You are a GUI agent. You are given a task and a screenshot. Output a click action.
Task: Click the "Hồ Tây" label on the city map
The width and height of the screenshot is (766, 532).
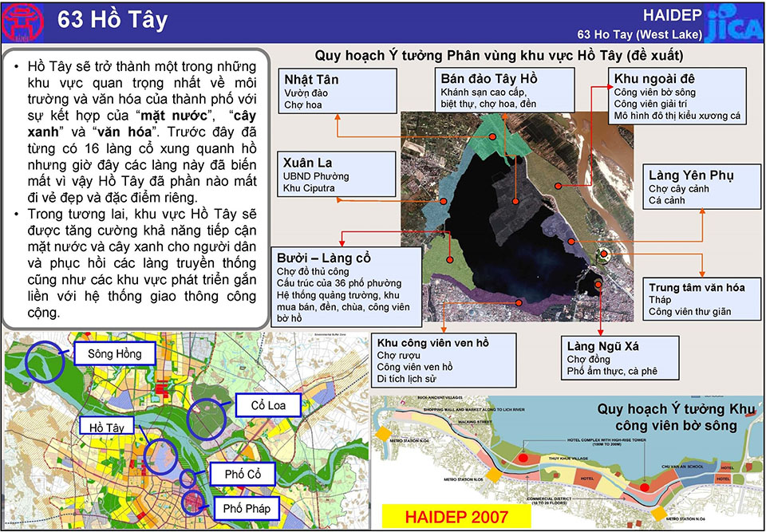[x=106, y=428]
